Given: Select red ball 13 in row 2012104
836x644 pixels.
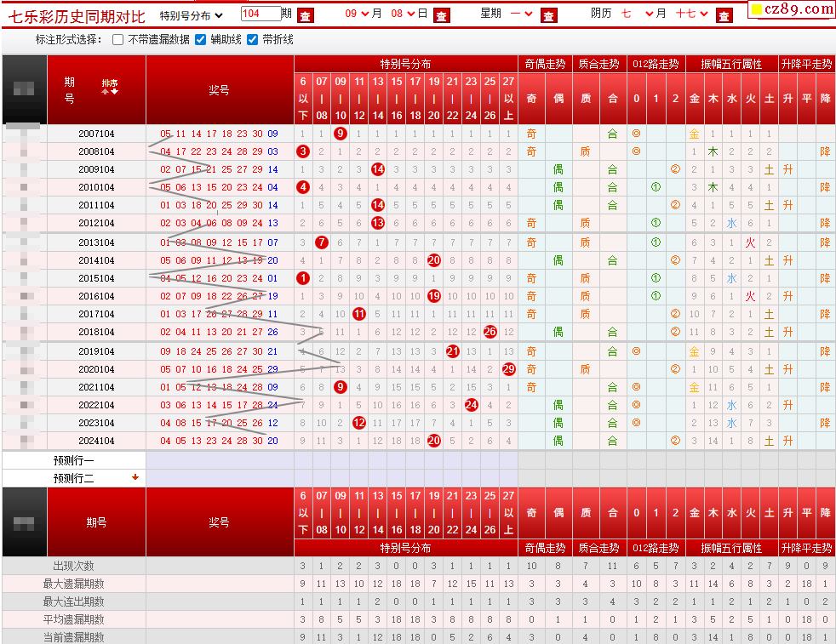Looking at the screenshot, I should point(378,223).
